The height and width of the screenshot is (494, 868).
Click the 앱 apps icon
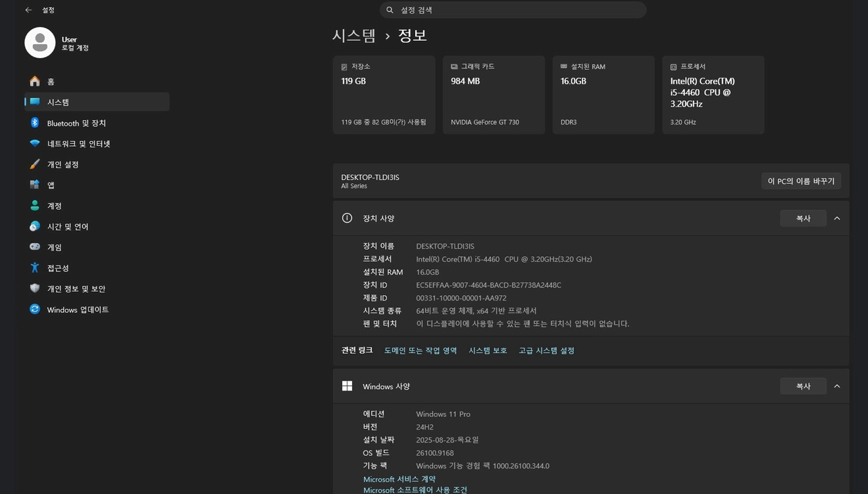(x=35, y=184)
